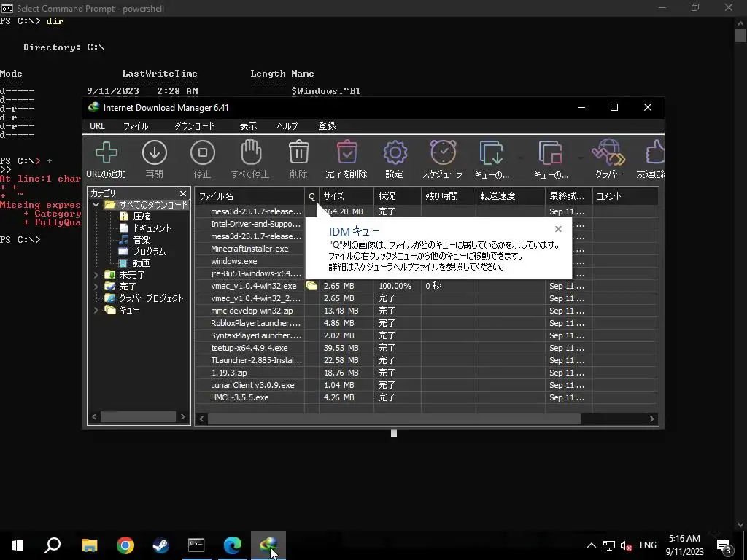Select the 音楽 (Music) category
The height and width of the screenshot is (560, 747).
pyautogui.click(x=142, y=239)
